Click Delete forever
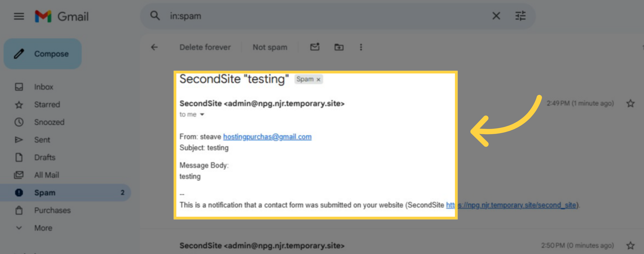Screen dimensions: 644x254 [205, 47]
